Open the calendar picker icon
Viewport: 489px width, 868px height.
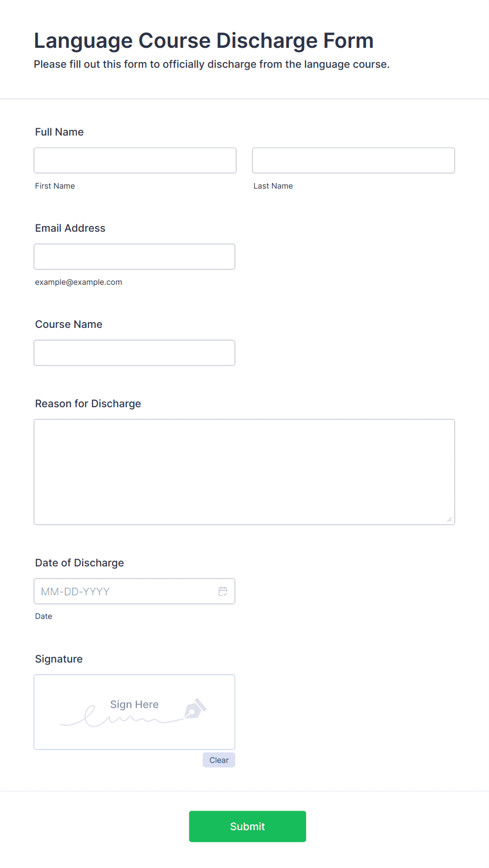point(223,591)
